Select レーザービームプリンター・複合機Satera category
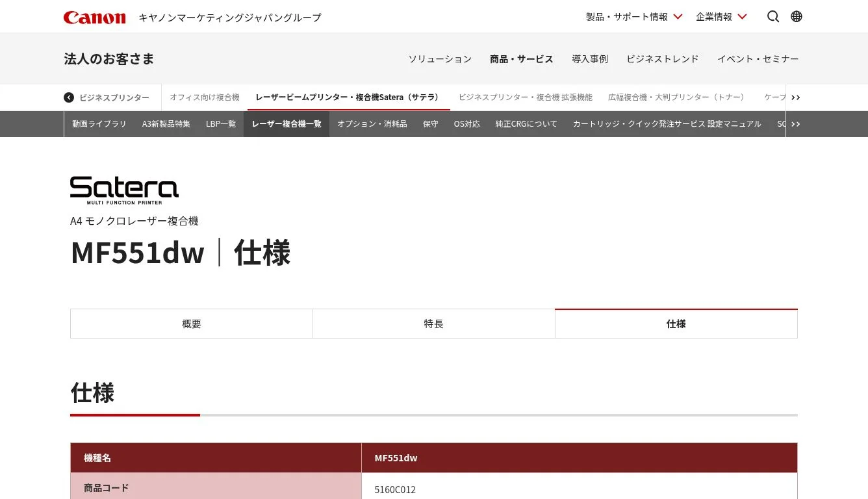Screen dimensions: 868x499 click(349, 97)
